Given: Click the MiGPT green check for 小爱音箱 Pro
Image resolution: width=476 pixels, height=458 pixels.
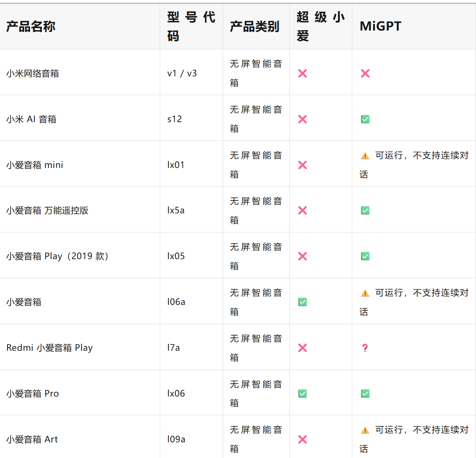Looking at the screenshot, I should 365,393.
